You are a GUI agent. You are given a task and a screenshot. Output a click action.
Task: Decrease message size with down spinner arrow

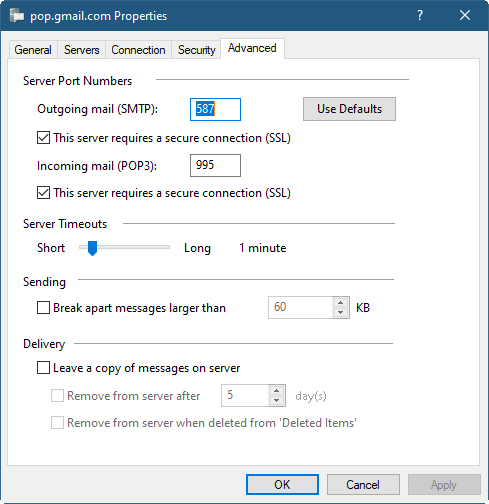point(340,313)
